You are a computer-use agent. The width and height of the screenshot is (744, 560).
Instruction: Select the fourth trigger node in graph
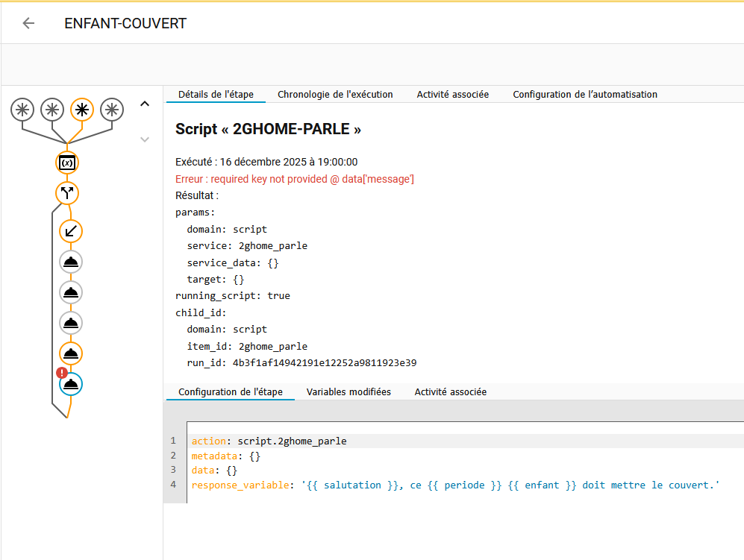pos(112,110)
